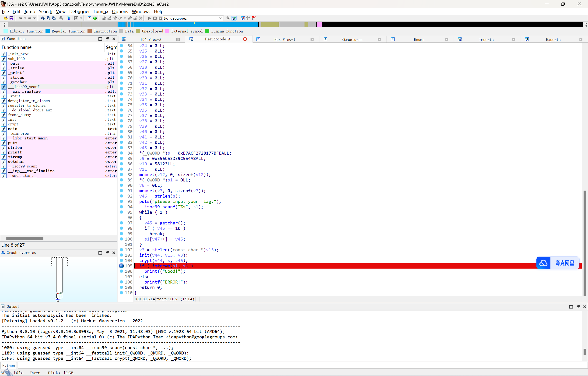The height and width of the screenshot is (376, 588).
Task: Open the Debugger menu
Action: [79, 11]
